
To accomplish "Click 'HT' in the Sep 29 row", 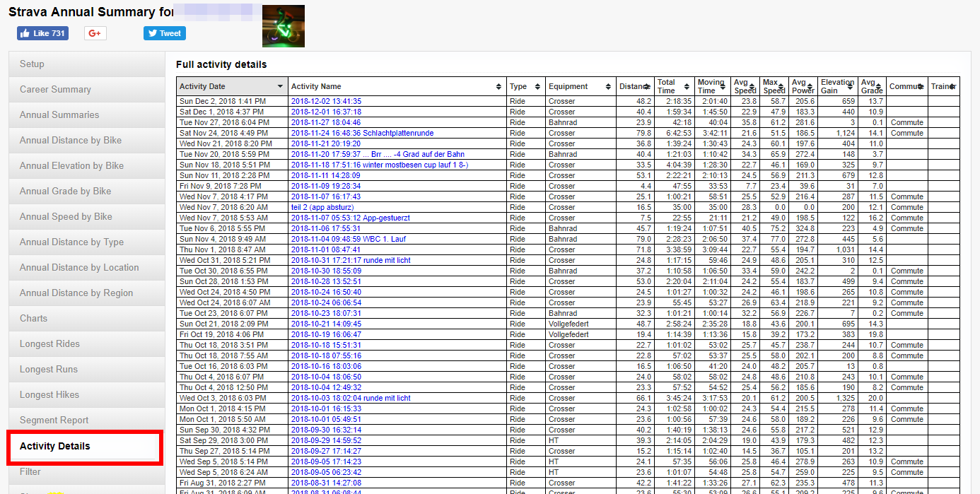I will 554,440.
